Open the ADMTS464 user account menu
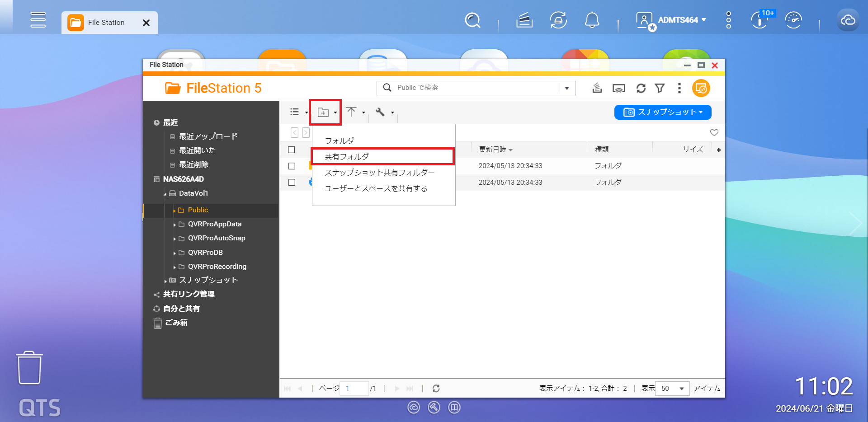The height and width of the screenshot is (422, 868). (x=671, y=20)
